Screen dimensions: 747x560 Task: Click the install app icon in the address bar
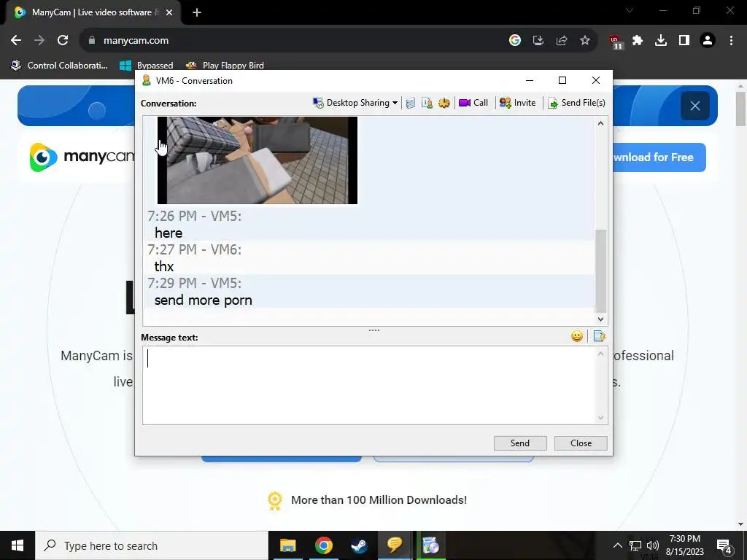coord(538,41)
